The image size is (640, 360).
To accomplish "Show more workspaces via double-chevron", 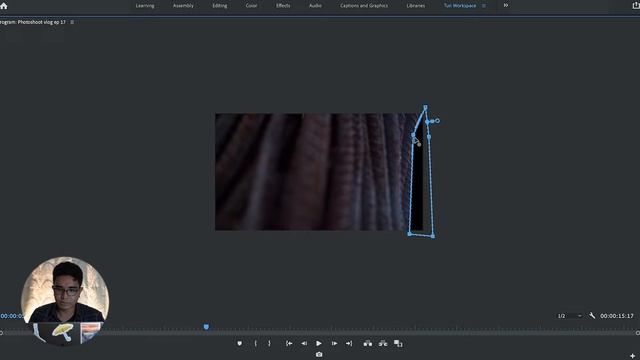I will click(506, 5).
